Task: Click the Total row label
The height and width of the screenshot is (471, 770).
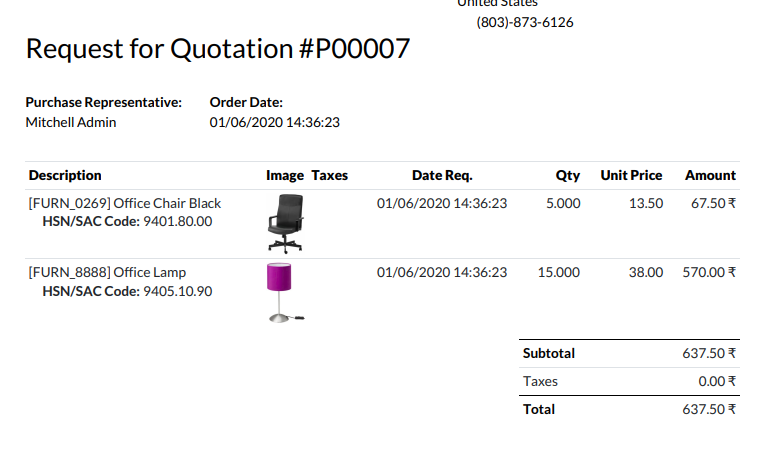Action: pyautogui.click(x=539, y=409)
